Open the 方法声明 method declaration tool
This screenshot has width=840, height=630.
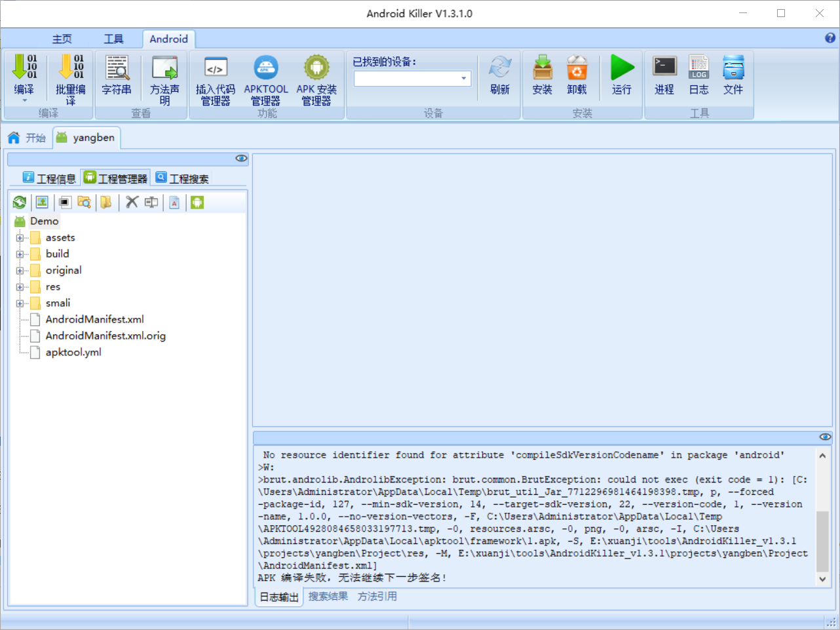click(x=164, y=79)
